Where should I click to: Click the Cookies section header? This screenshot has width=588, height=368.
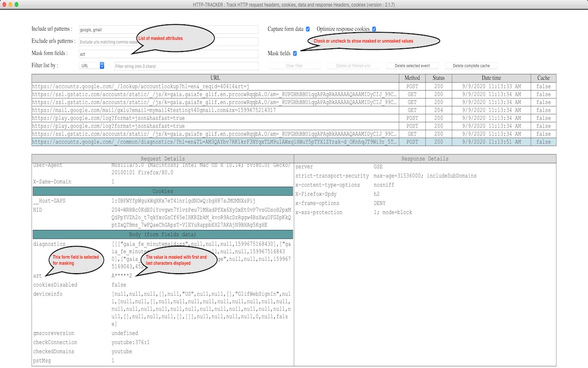click(x=163, y=191)
